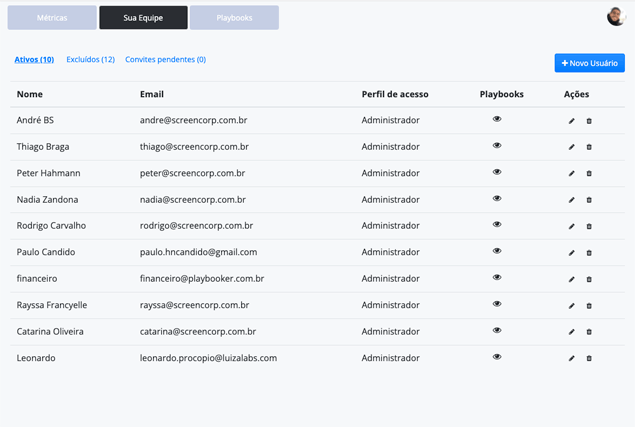Edit the Paulo Candido user
635x441 pixels.
pos(571,253)
